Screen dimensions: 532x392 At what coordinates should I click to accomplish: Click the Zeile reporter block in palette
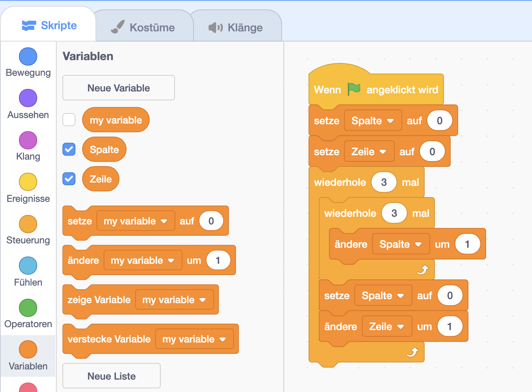click(x=101, y=179)
